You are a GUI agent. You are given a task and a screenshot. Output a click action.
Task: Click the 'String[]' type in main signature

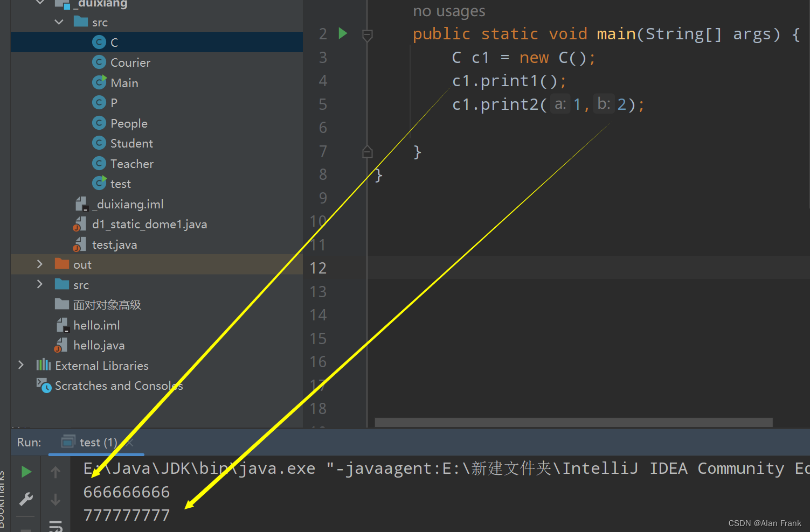[683, 34]
